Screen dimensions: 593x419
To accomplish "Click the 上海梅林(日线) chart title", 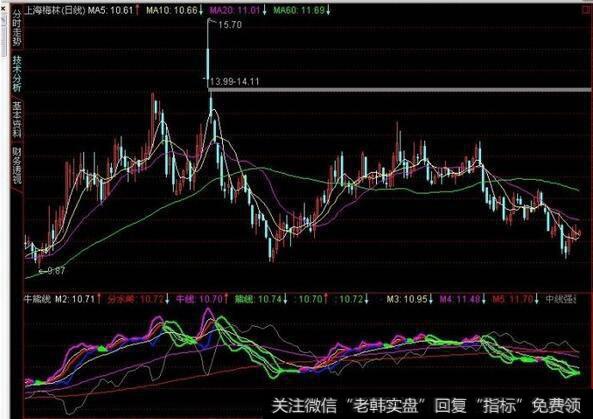I will coord(55,10).
